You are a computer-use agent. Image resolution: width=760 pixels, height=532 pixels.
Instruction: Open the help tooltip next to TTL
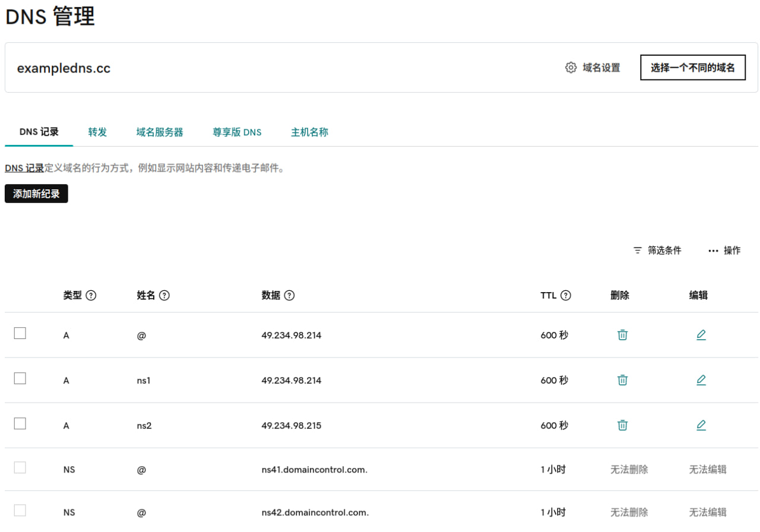pos(566,295)
